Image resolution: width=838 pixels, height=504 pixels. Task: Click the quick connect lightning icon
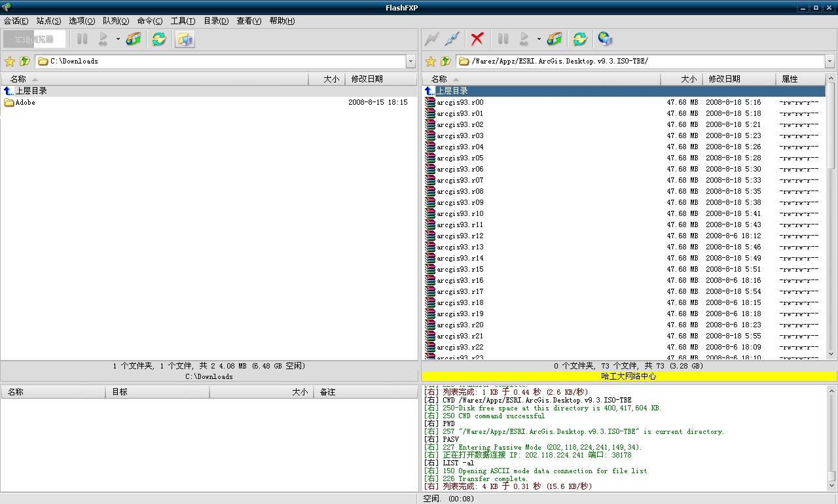tap(431, 39)
